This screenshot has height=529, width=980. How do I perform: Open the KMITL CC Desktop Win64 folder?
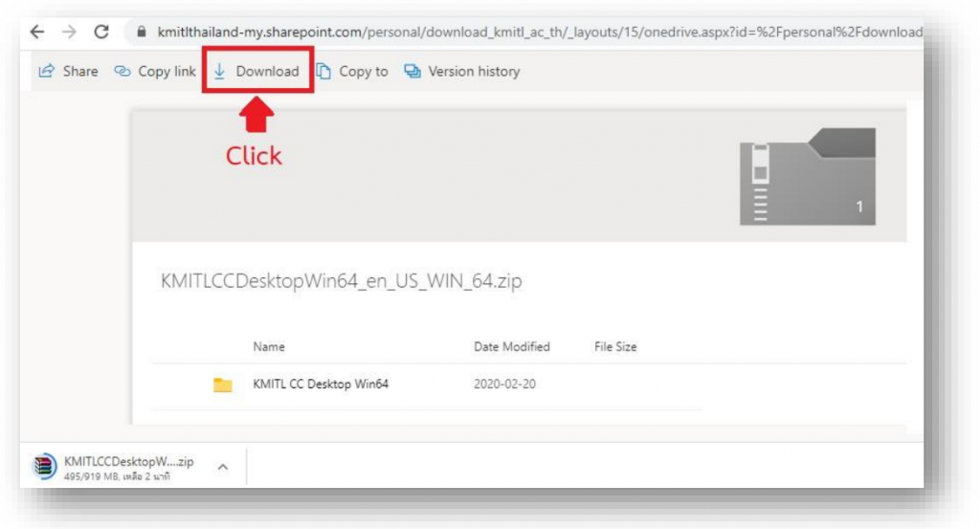pos(321,385)
